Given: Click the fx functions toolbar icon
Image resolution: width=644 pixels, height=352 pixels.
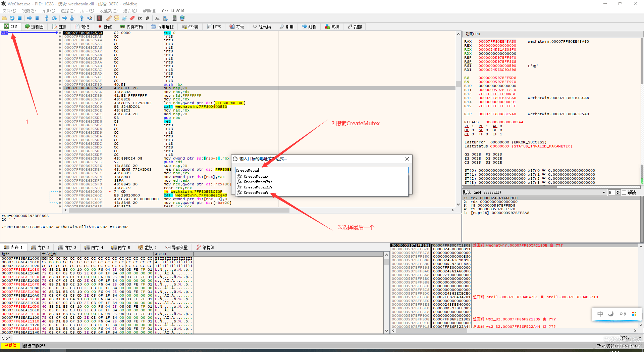Looking at the screenshot, I should pos(140,18).
